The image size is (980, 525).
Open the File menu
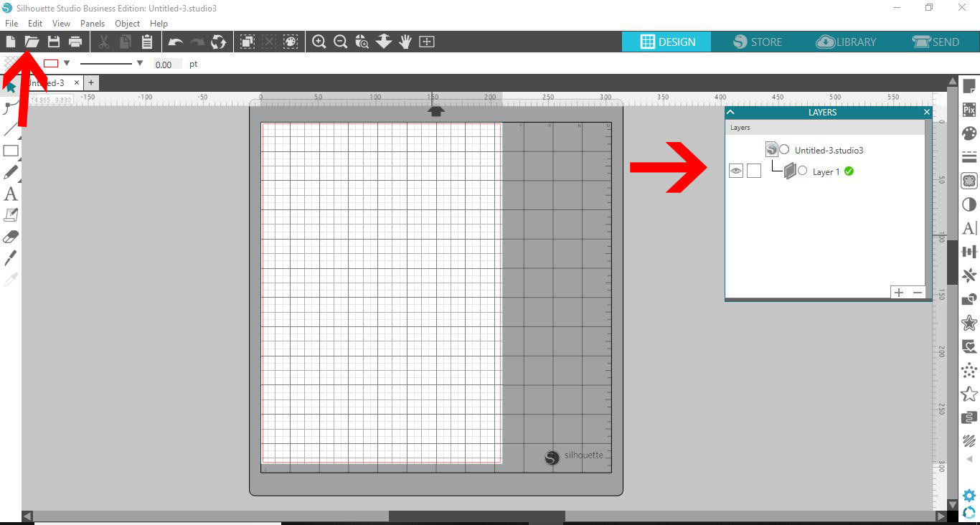point(11,24)
